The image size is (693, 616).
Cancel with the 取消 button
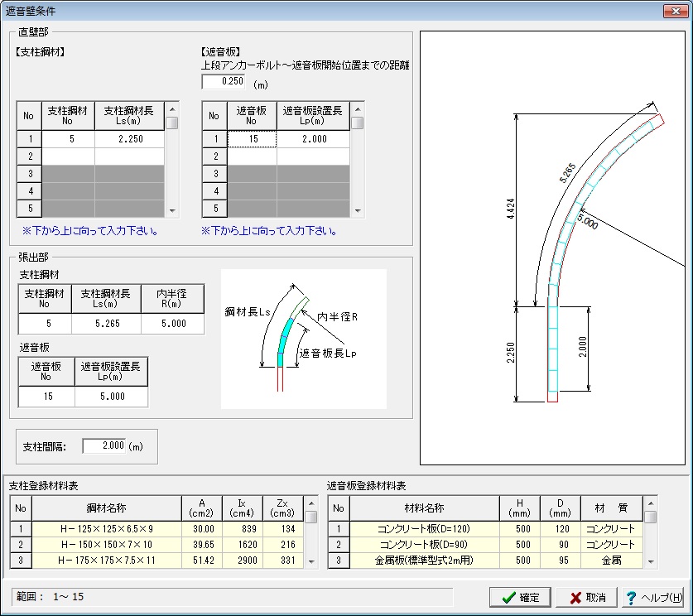pos(587,598)
